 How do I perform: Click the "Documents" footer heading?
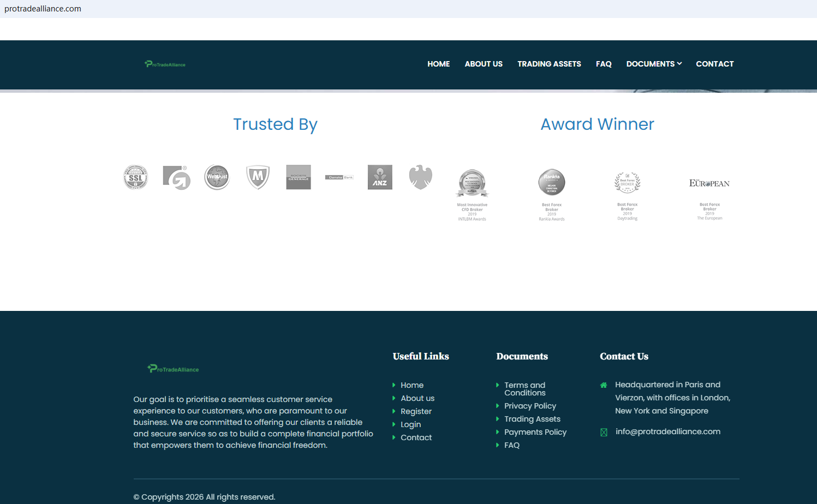(522, 356)
